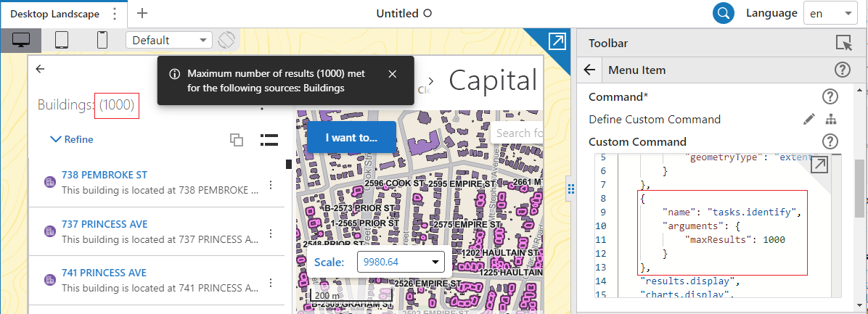Click building icon beside 737 PRINCESS AVE
The image size is (868, 314).
[x=50, y=231]
